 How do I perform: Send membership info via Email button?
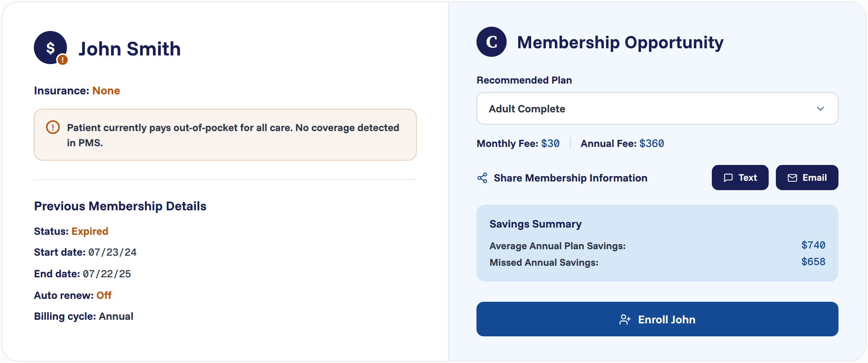pos(807,178)
